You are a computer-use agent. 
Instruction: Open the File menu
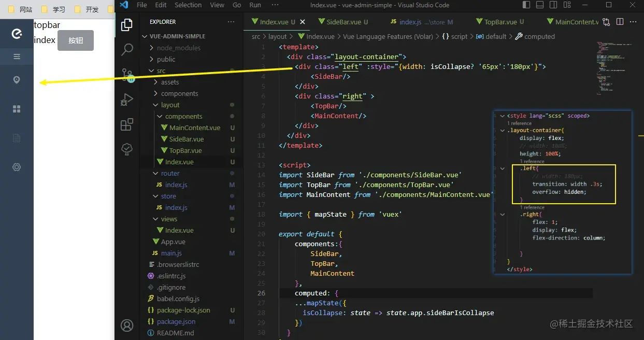[x=141, y=5]
